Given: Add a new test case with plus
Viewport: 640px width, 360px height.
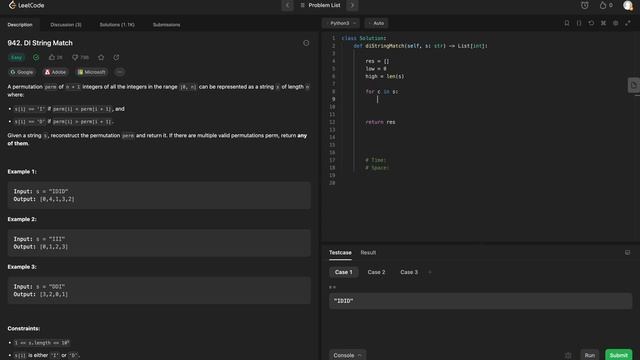Looking at the screenshot, I should (429, 272).
